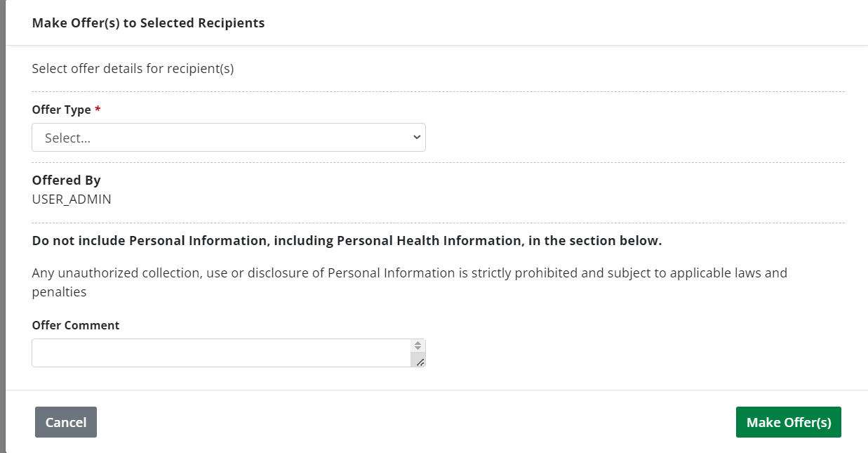Click the 'Select...' placeholder text
The width and height of the screenshot is (868, 453).
tap(68, 138)
